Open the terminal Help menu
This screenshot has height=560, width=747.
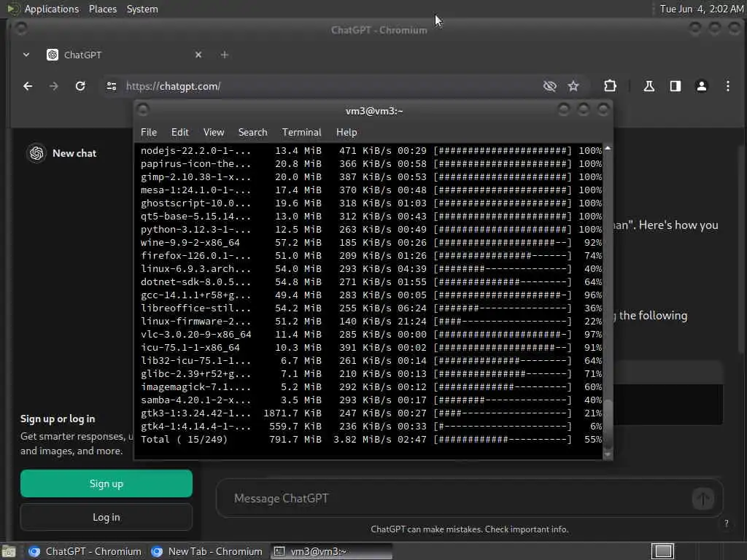(347, 133)
